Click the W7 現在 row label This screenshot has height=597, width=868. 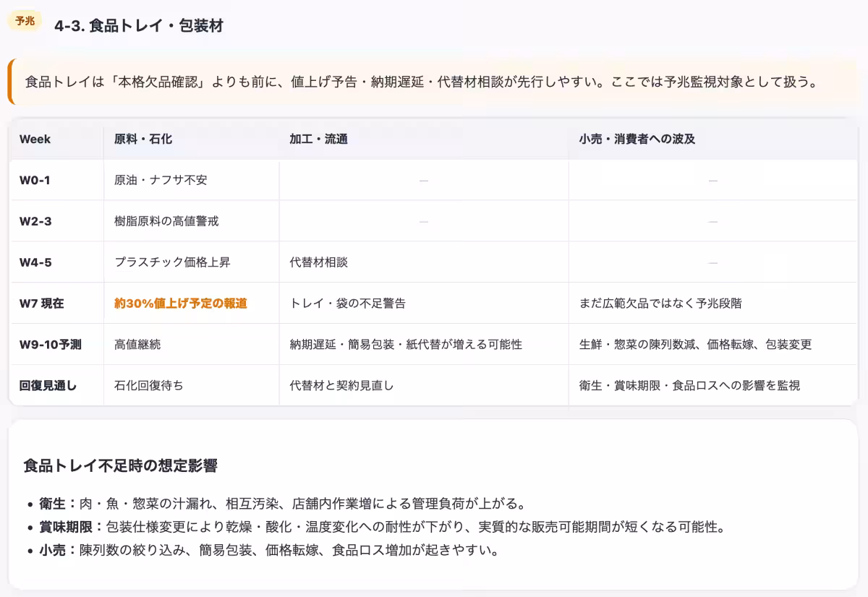point(38,304)
